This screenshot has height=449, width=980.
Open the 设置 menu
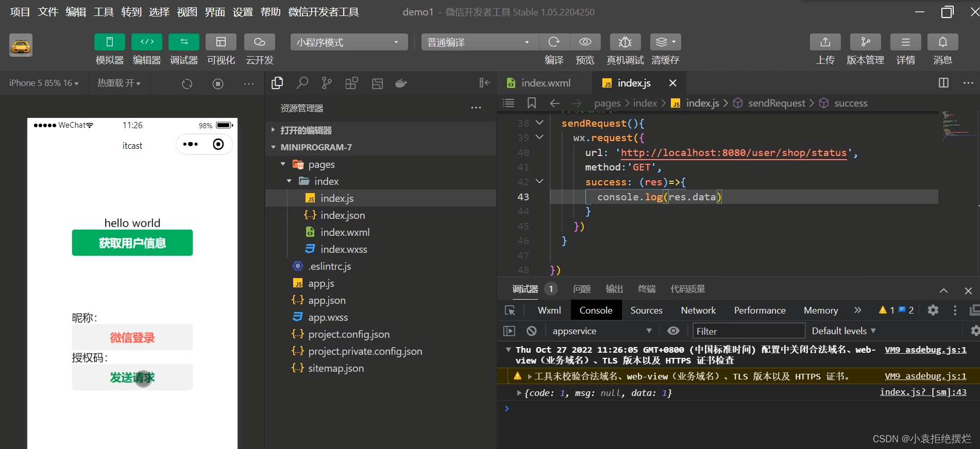(x=243, y=12)
